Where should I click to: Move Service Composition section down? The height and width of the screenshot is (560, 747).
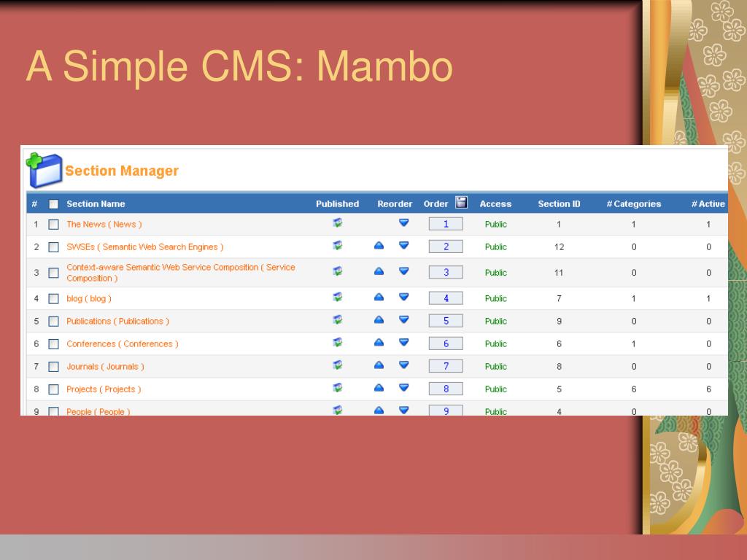click(x=403, y=271)
